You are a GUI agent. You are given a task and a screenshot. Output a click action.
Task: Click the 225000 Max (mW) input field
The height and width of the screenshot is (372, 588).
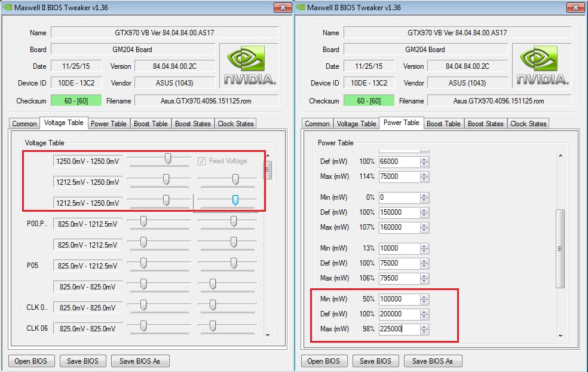click(x=399, y=329)
